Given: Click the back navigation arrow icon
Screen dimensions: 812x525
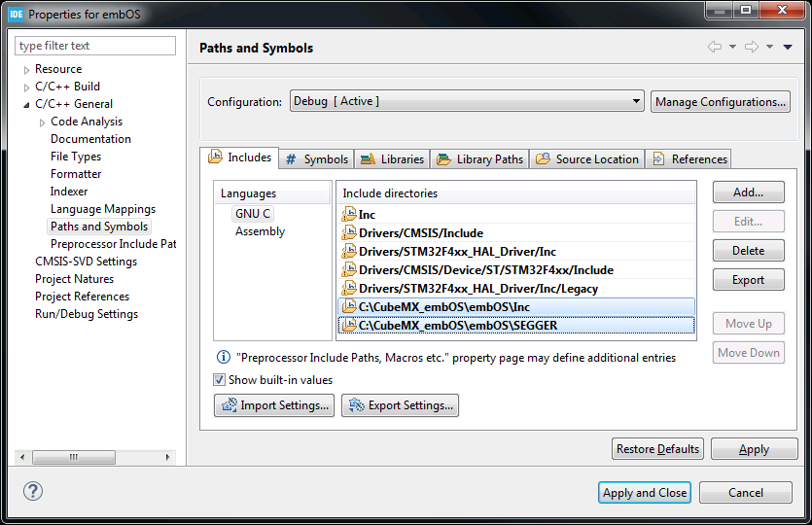Looking at the screenshot, I should click(715, 48).
